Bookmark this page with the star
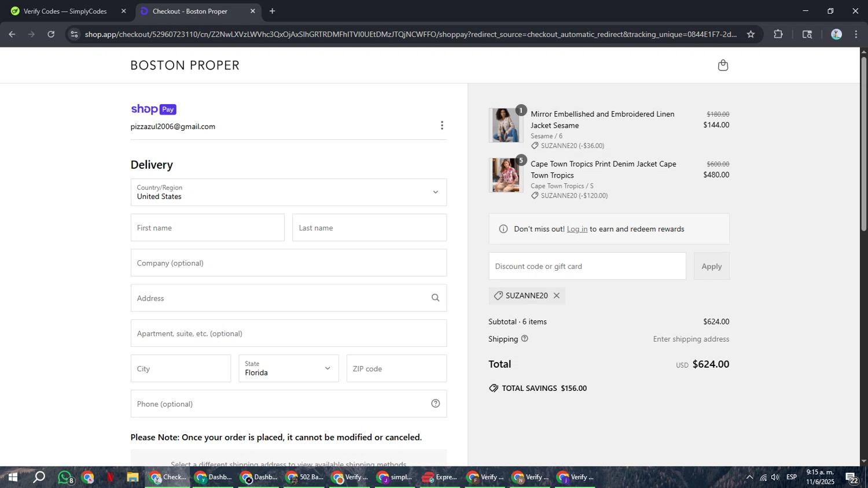 [x=751, y=34]
